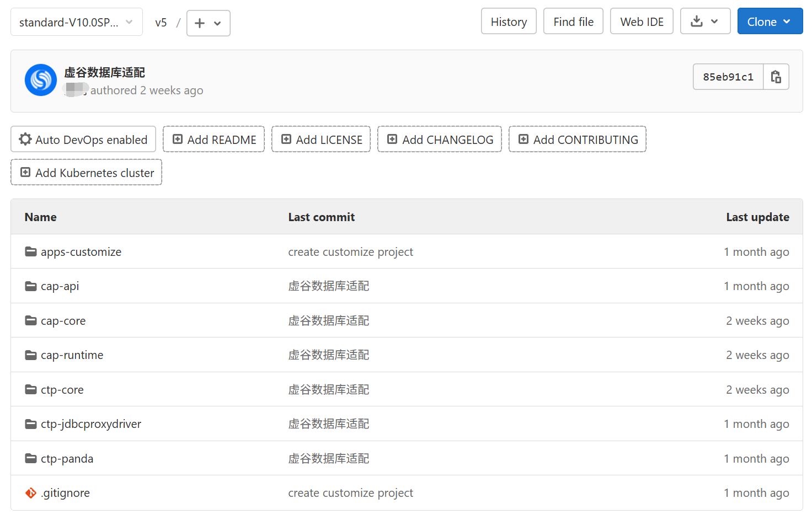The height and width of the screenshot is (520, 812).
Task: Open the ctp-jdbcproxydriver folder
Action: 91,424
